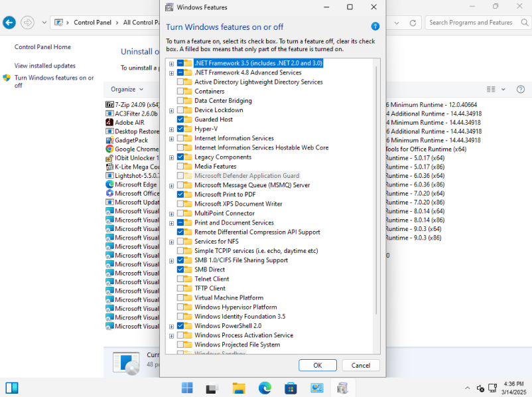Image resolution: width=532 pixels, height=397 pixels.
Task: Expand the Internet Information Services node
Action: tap(171, 139)
